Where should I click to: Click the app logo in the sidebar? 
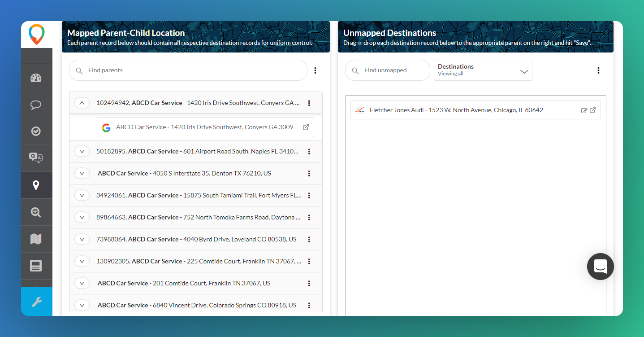coord(36,35)
